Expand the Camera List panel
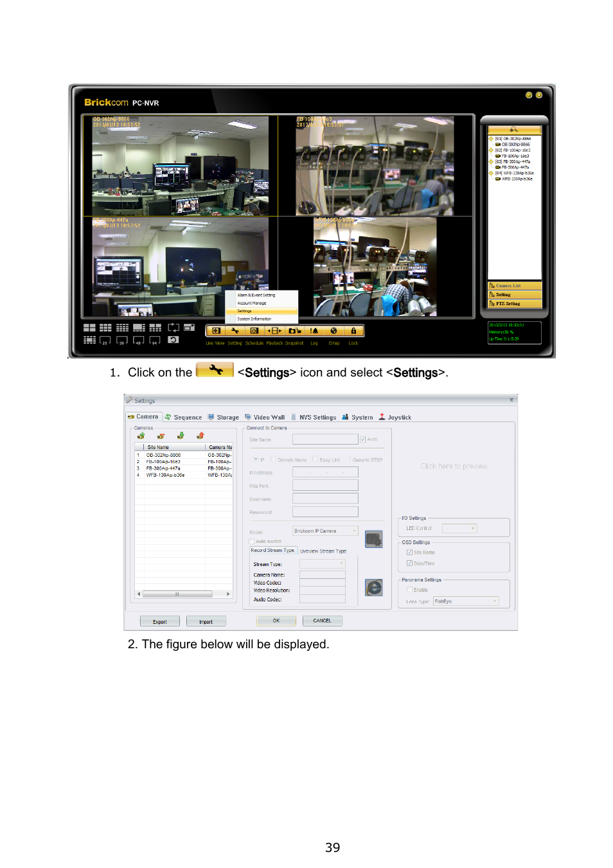The width and height of the screenshot is (613, 868). click(515, 286)
